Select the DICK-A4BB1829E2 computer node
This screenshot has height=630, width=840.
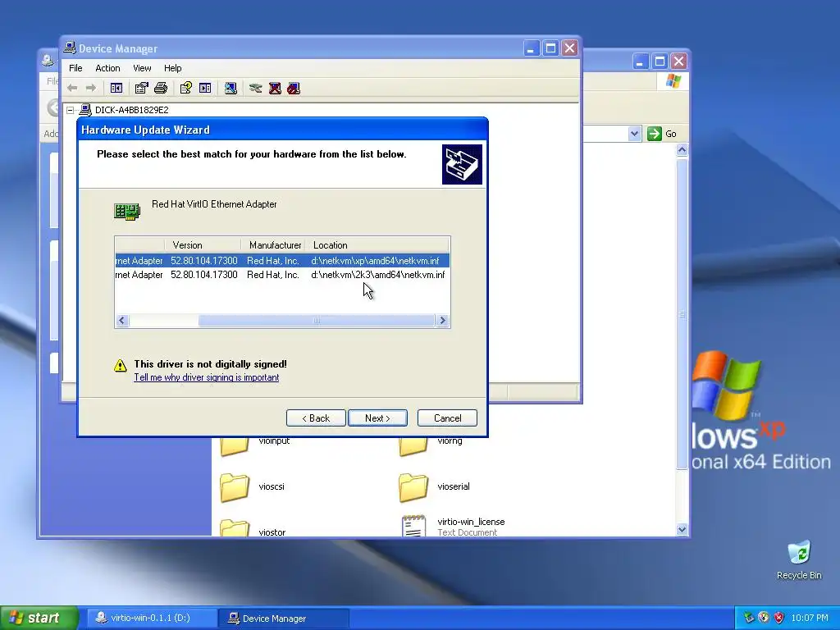[x=132, y=110]
